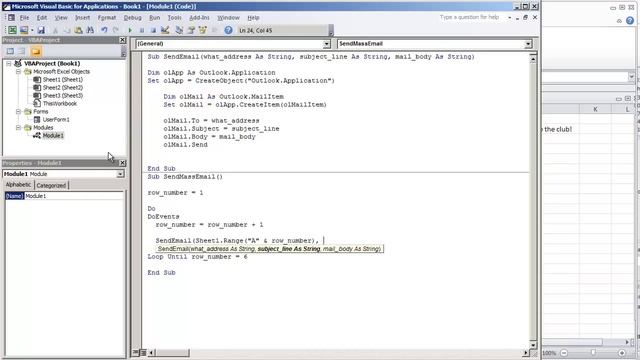
Task: Open the Properties Window toolbar icon
Action: [x=191, y=30]
